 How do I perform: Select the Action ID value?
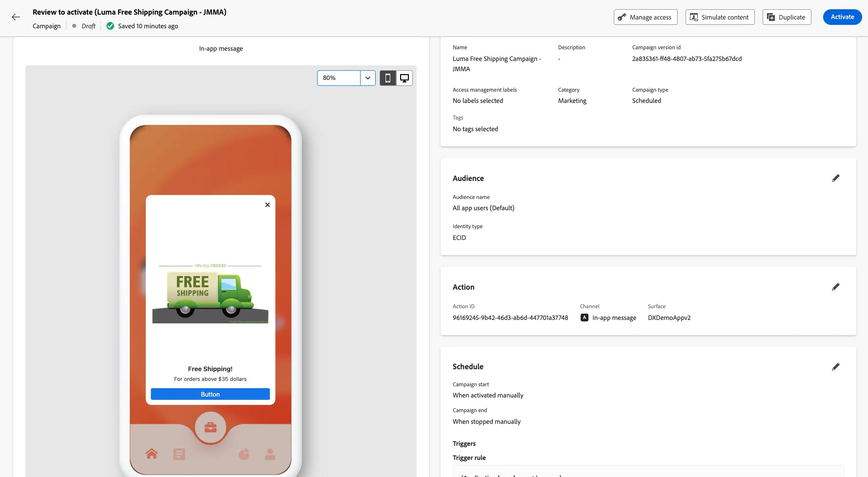pyautogui.click(x=510, y=318)
